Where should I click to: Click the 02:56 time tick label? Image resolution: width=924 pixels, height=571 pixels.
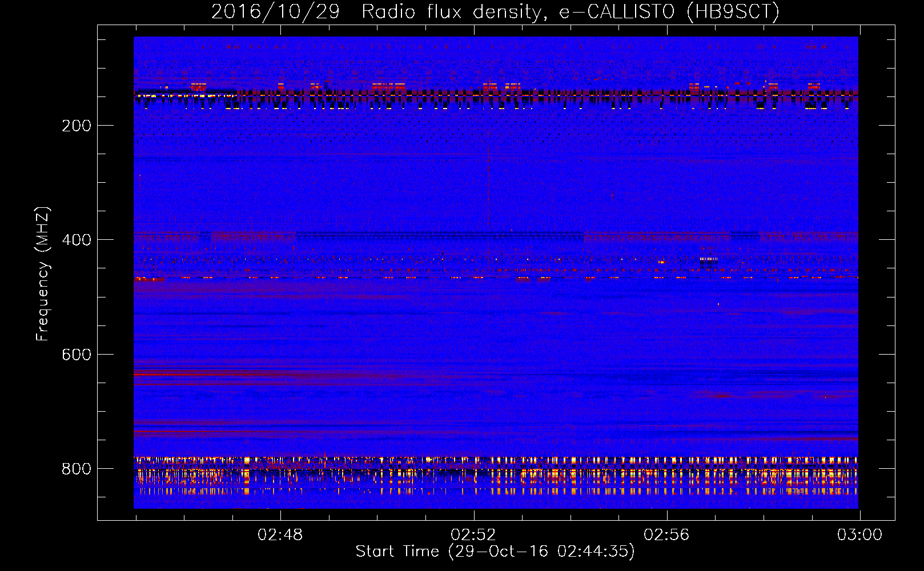point(666,535)
